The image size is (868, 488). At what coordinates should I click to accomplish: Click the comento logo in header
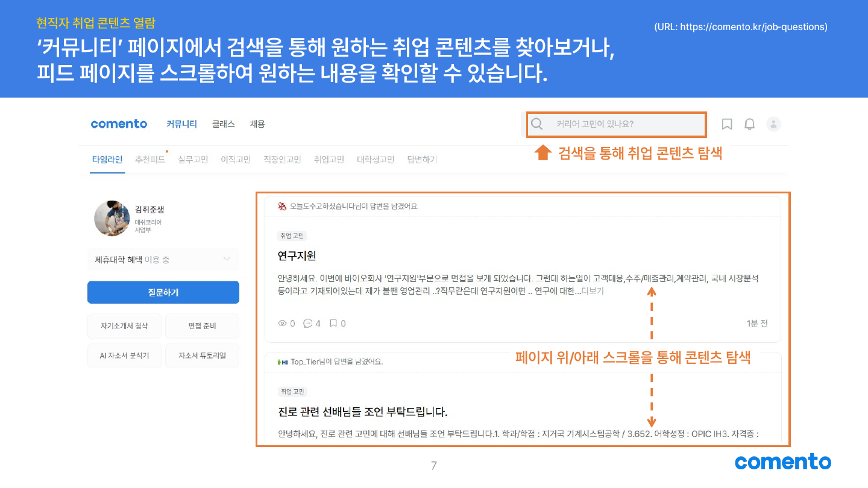(x=119, y=124)
